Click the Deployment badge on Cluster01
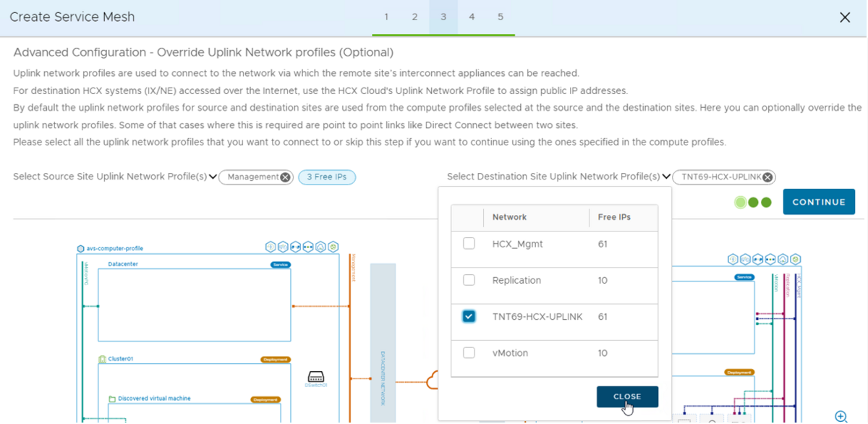Screen dimensions: 868x424 [x=275, y=360]
